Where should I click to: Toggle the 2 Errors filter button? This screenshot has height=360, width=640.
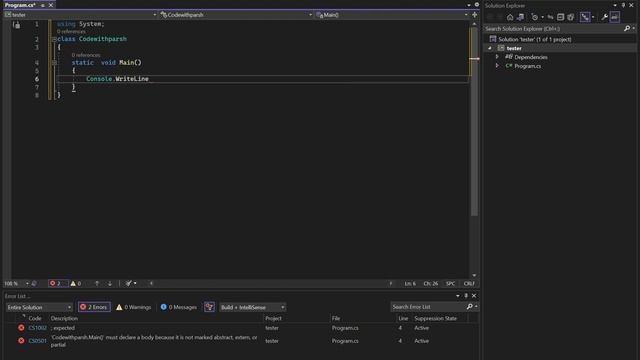94,307
